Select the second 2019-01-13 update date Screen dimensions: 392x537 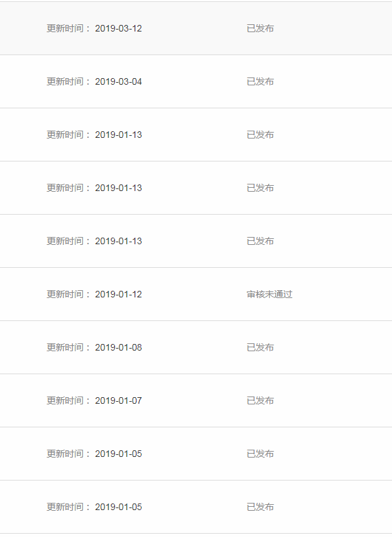pyautogui.click(x=118, y=188)
